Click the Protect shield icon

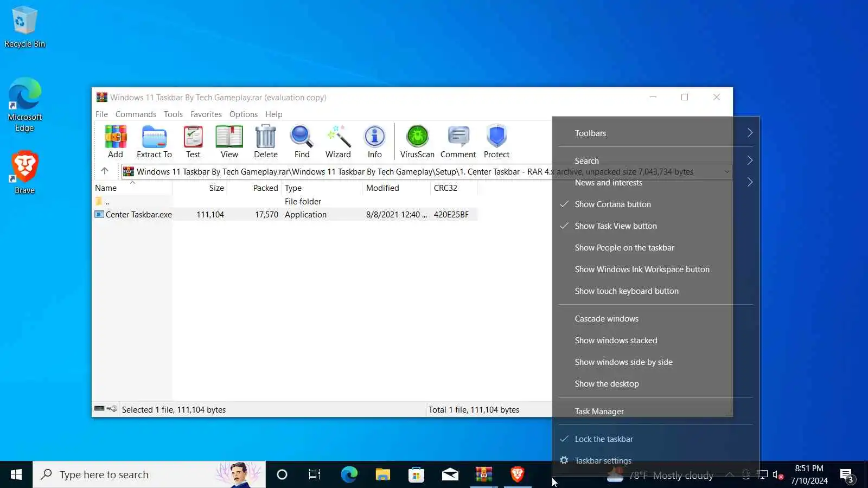[x=496, y=142]
